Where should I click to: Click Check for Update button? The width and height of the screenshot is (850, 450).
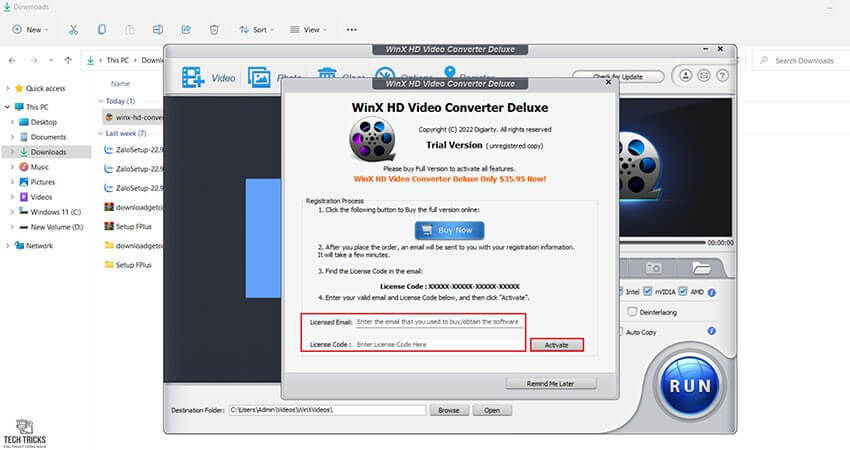[x=618, y=76]
